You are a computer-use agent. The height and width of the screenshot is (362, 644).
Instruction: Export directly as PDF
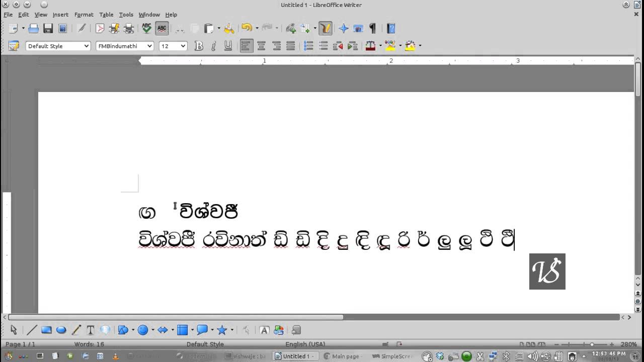click(100, 29)
